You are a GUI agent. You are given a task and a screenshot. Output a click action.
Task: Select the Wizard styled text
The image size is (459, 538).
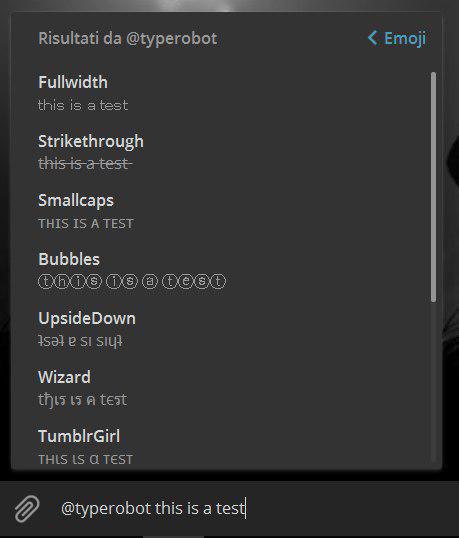[220, 388]
